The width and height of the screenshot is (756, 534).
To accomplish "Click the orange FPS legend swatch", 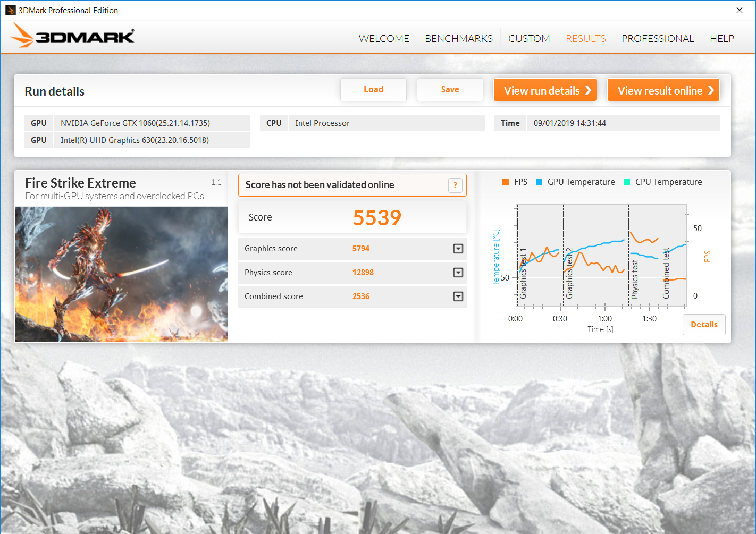I will pyautogui.click(x=506, y=182).
